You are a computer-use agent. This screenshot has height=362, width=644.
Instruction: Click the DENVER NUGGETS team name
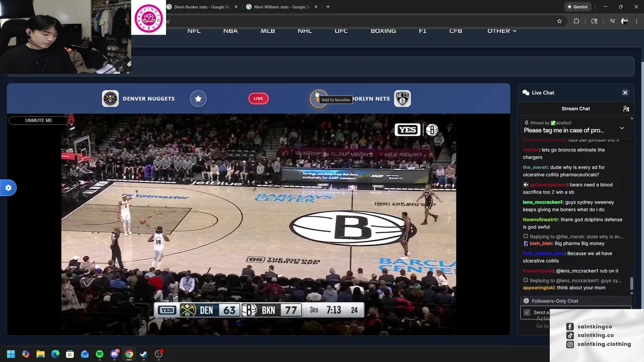click(148, 99)
